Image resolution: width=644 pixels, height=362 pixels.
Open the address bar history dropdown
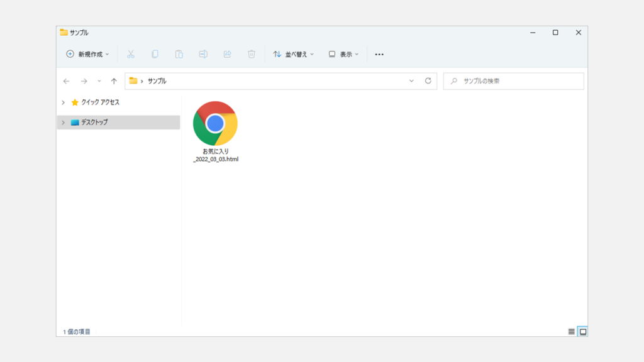[412, 81]
